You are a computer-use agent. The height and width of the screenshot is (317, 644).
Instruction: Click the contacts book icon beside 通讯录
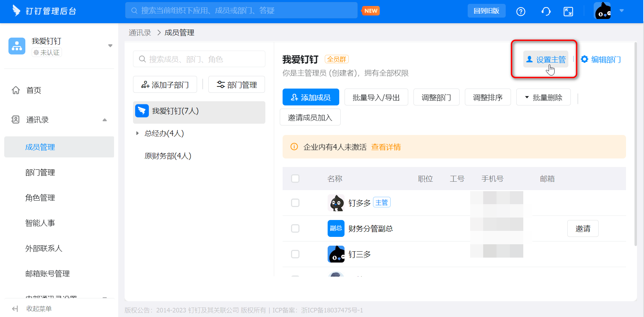[x=15, y=119]
